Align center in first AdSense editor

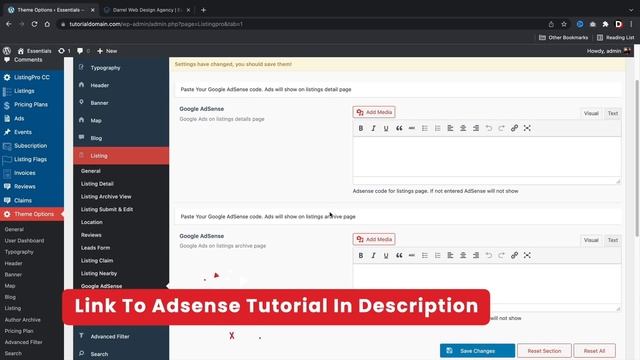463,128
